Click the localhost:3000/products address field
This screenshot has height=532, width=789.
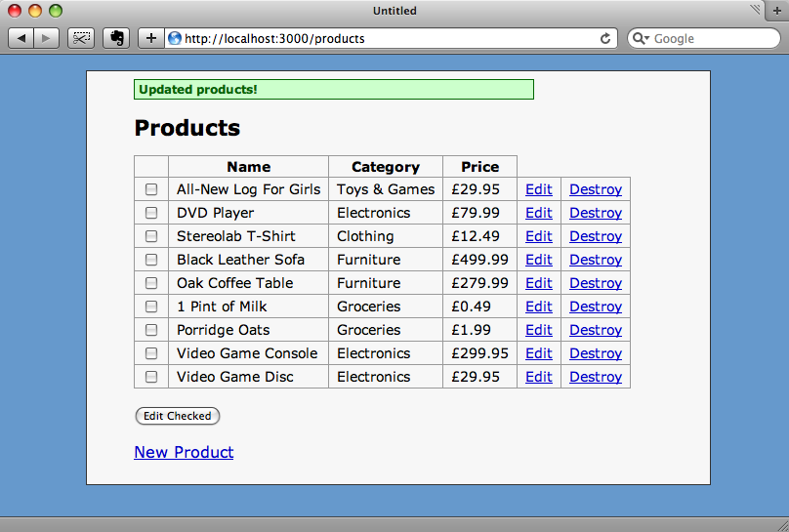coord(390,38)
